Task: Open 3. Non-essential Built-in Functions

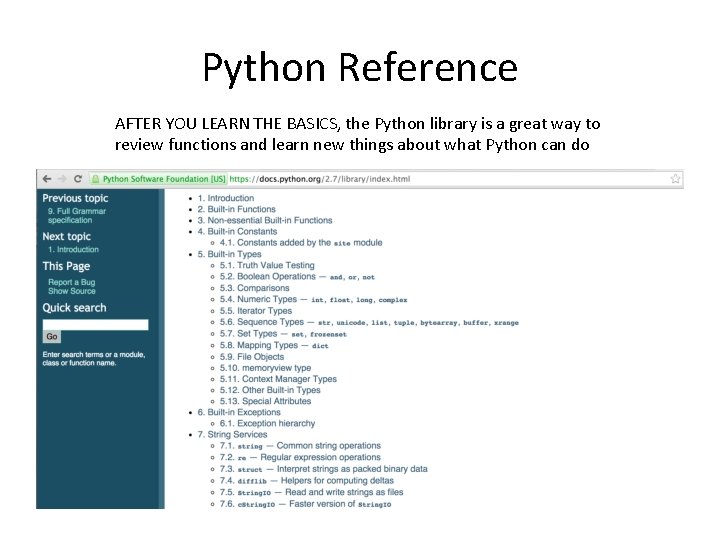Action: click(265, 220)
